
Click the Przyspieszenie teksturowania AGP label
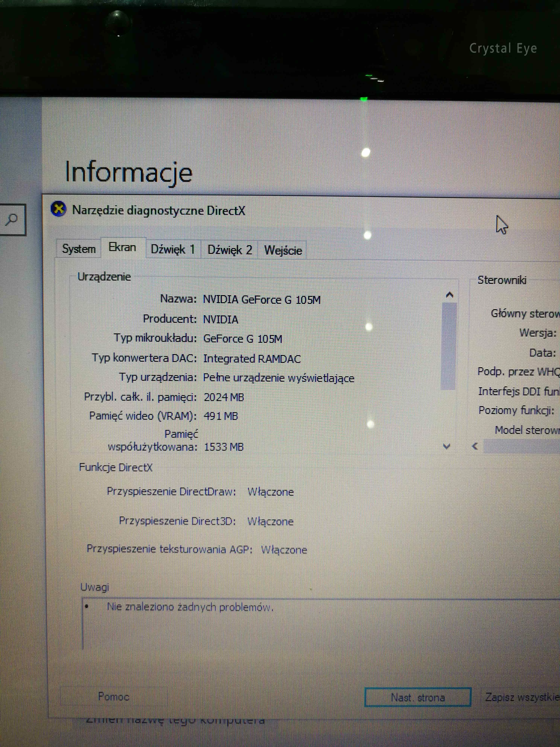[x=170, y=549]
